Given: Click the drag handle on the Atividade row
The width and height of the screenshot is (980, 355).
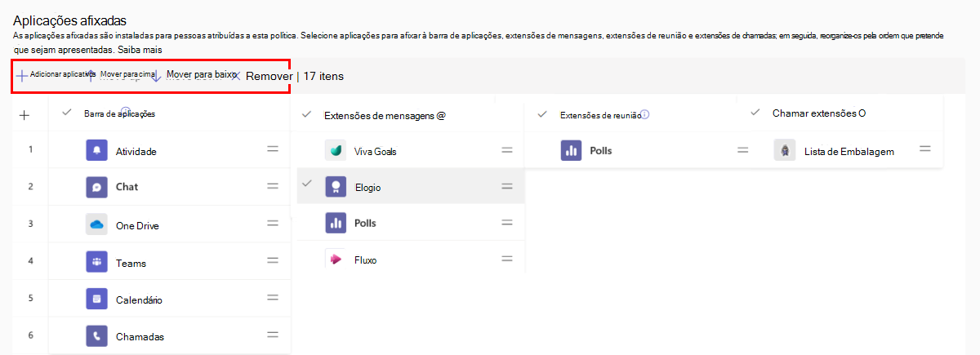Looking at the screenshot, I should pos(273,150).
